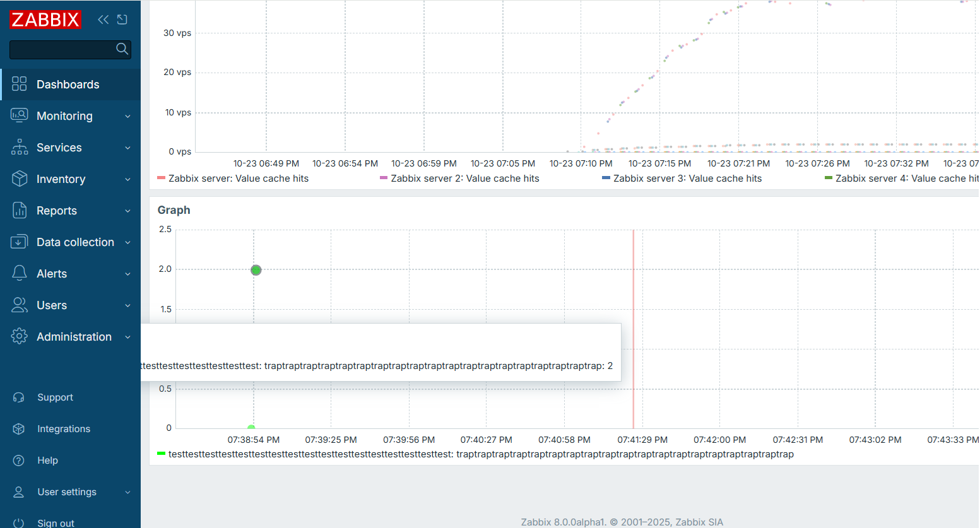Click the Alerts bell icon

click(20, 274)
